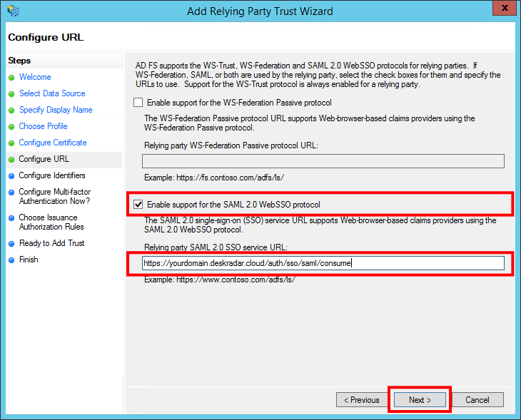This screenshot has width=521, height=420.
Task: Click the Next button
Action: click(420, 400)
